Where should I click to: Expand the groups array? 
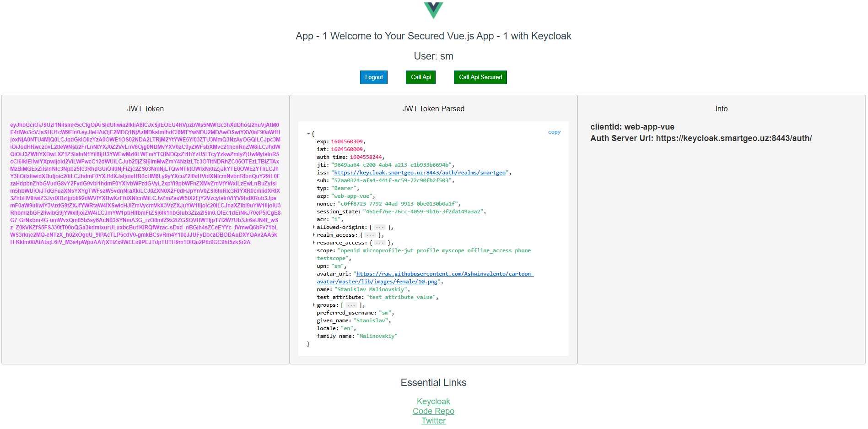click(314, 305)
